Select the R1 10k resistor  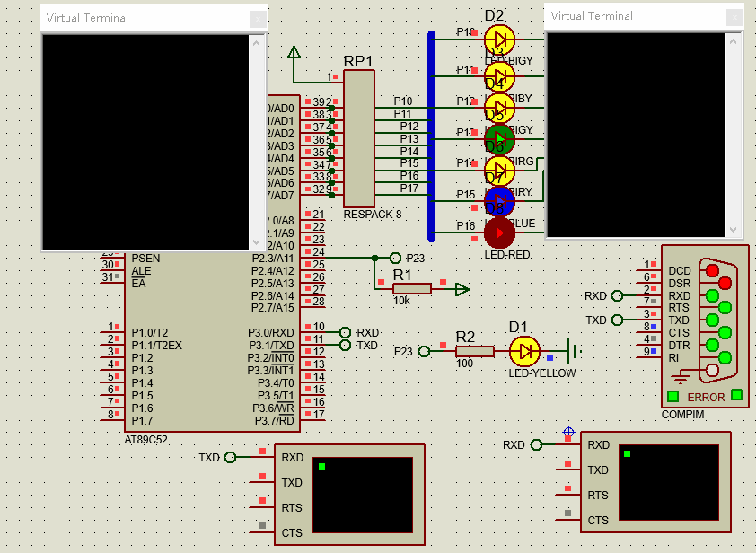pyautogui.click(x=411, y=288)
